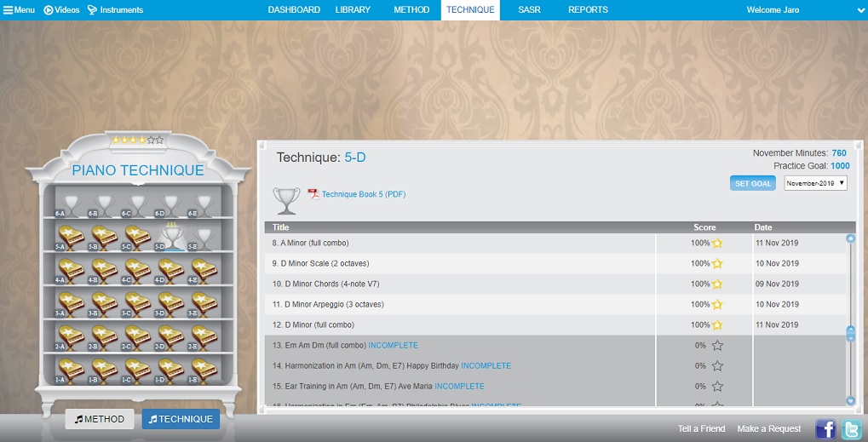
Task: Open the 1-A gold piano level
Action: click(71, 370)
